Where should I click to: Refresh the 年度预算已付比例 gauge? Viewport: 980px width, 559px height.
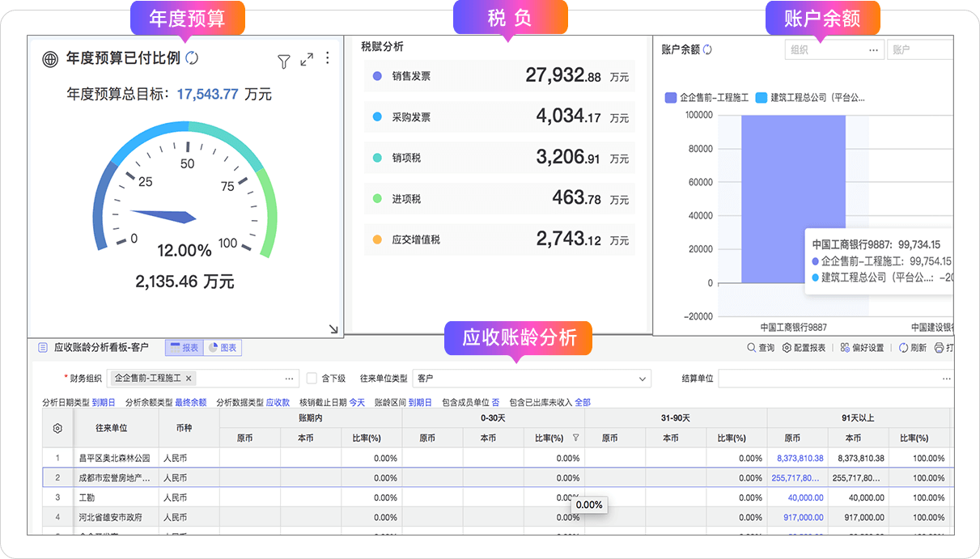[192, 57]
